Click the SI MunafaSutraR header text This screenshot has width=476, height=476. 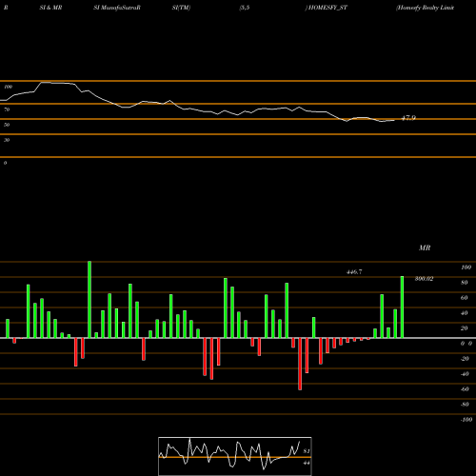[x=117, y=8]
